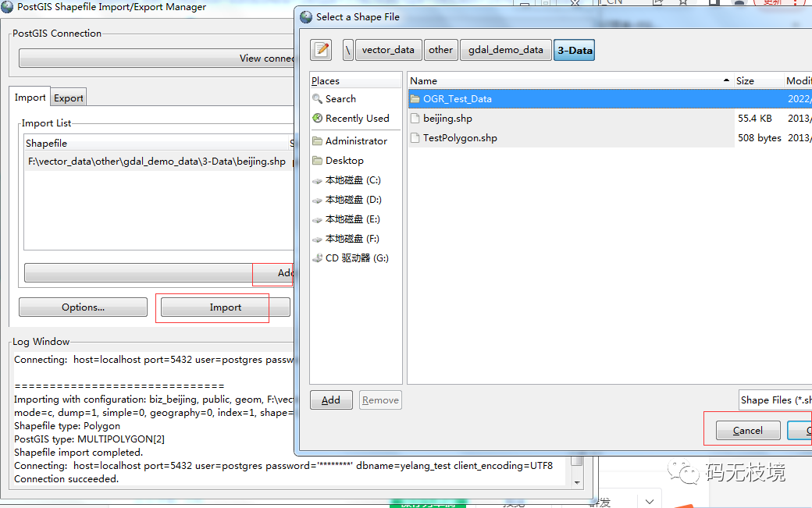Select the 本地磁盘 (C:) drive icon
Image resolution: width=812 pixels, height=508 pixels.
point(318,180)
